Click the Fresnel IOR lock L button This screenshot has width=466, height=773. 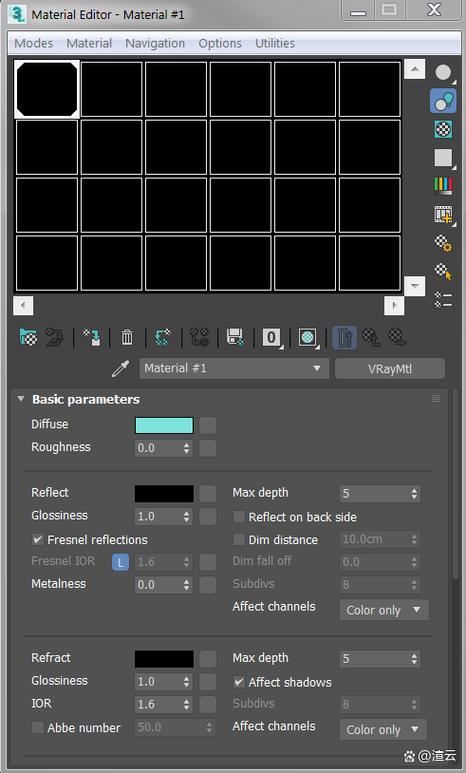[x=120, y=562]
